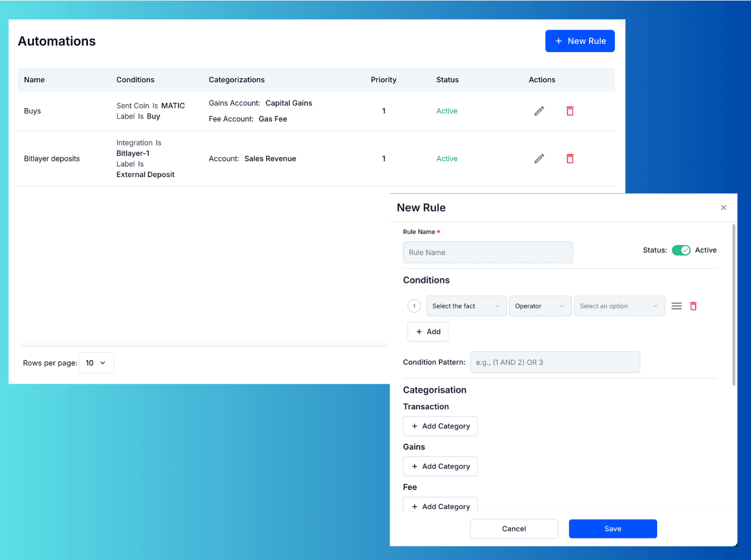Click the Condition Pattern input field
This screenshot has height=560, width=751.
555,363
